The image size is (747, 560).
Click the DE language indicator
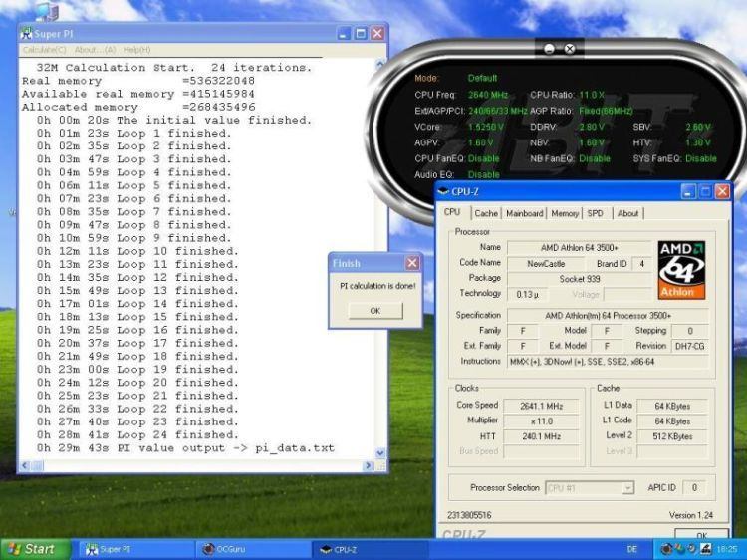[x=632, y=549]
